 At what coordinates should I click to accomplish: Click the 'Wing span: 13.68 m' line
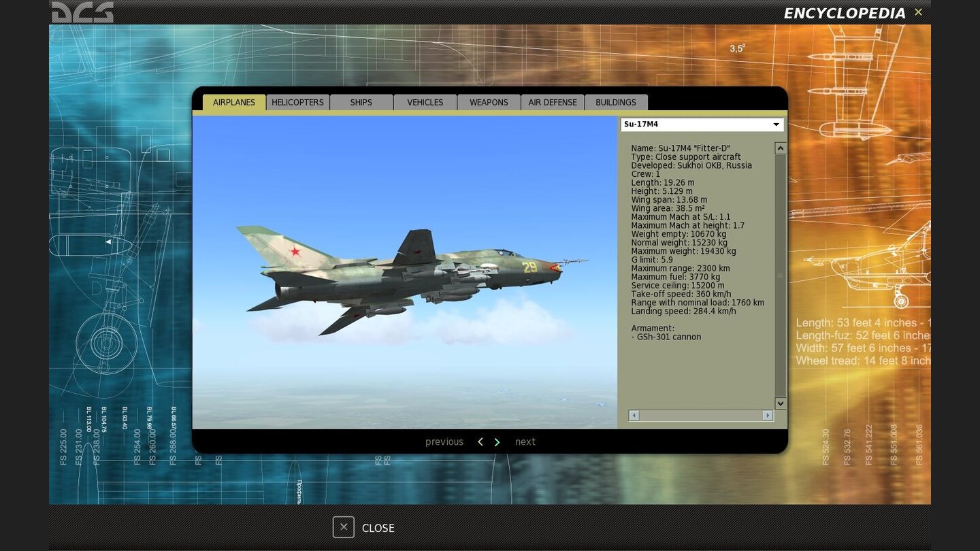click(669, 200)
